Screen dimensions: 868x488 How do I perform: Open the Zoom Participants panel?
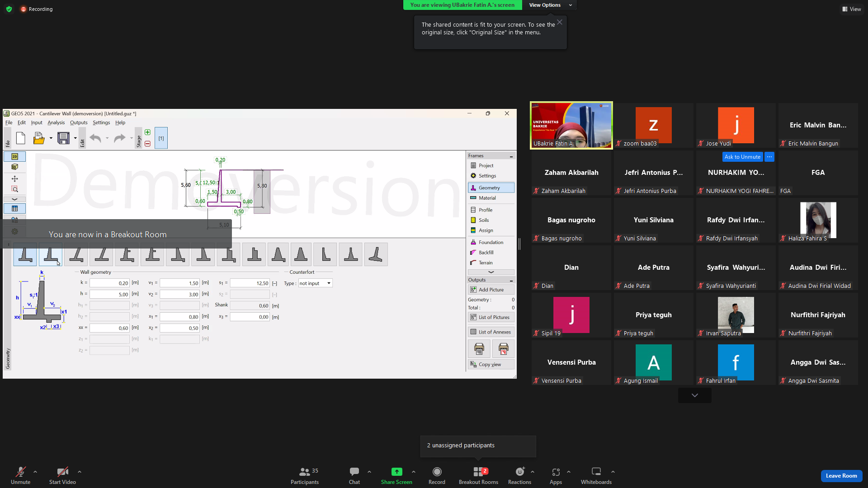(x=305, y=476)
